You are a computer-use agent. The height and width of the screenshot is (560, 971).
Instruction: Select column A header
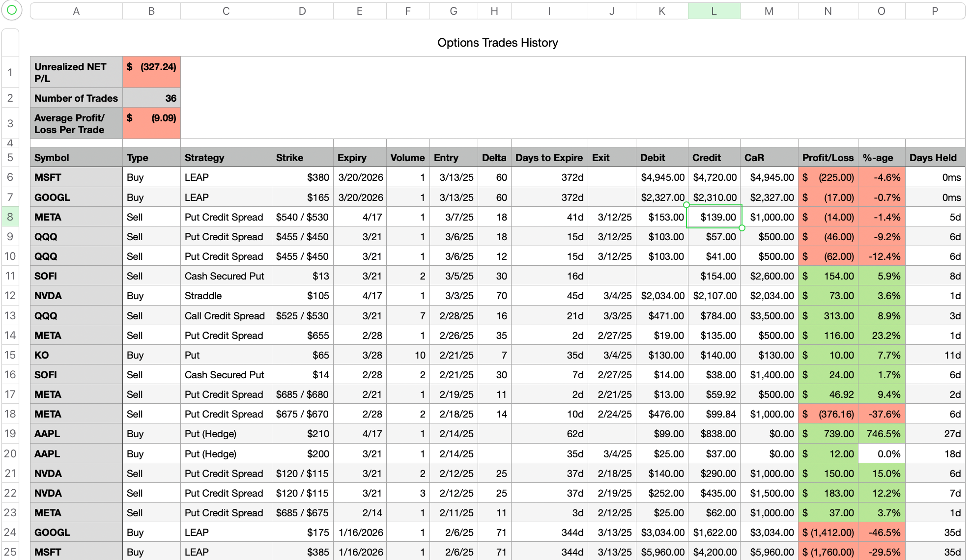76,11
